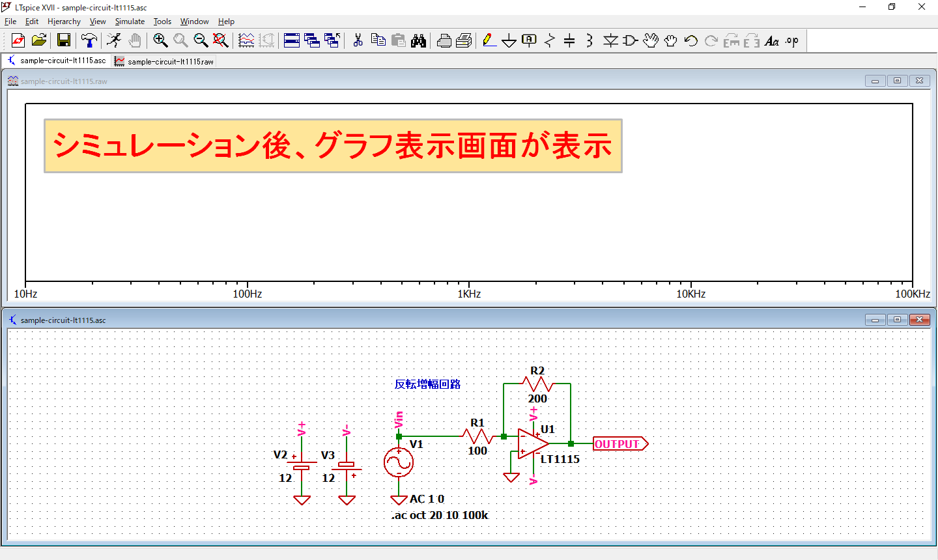Select the Wire drawing pencil tool
This screenshot has height=560, width=938.
pyautogui.click(x=489, y=40)
